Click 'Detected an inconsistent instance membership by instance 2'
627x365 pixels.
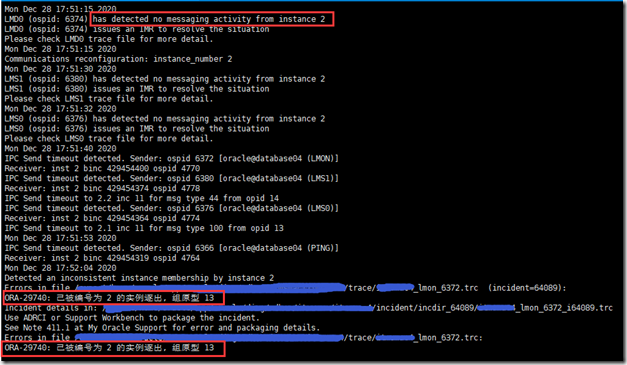[x=139, y=278]
